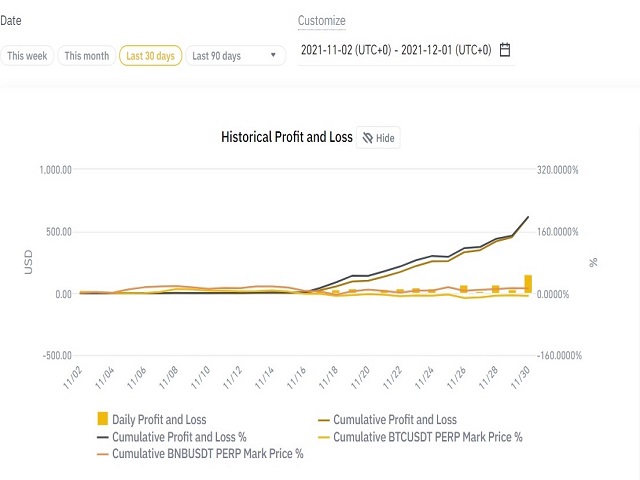Viewport: 640px width, 480px height.
Task: Open the Last 90 days combo box
Action: [x=236, y=56]
